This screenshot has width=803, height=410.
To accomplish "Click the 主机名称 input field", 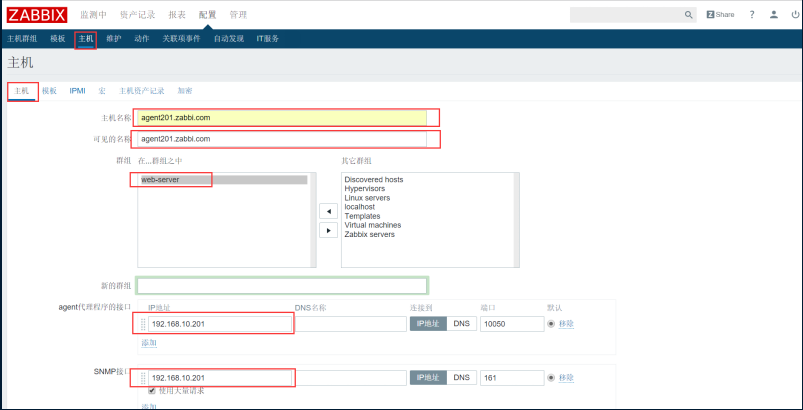I will (282, 118).
